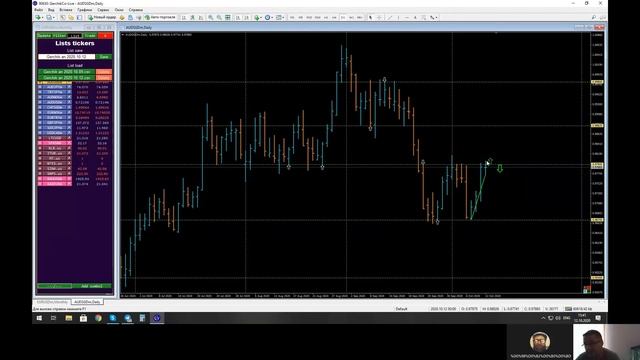Open the new chart dropdown

pyautogui.click(x=38, y=18)
